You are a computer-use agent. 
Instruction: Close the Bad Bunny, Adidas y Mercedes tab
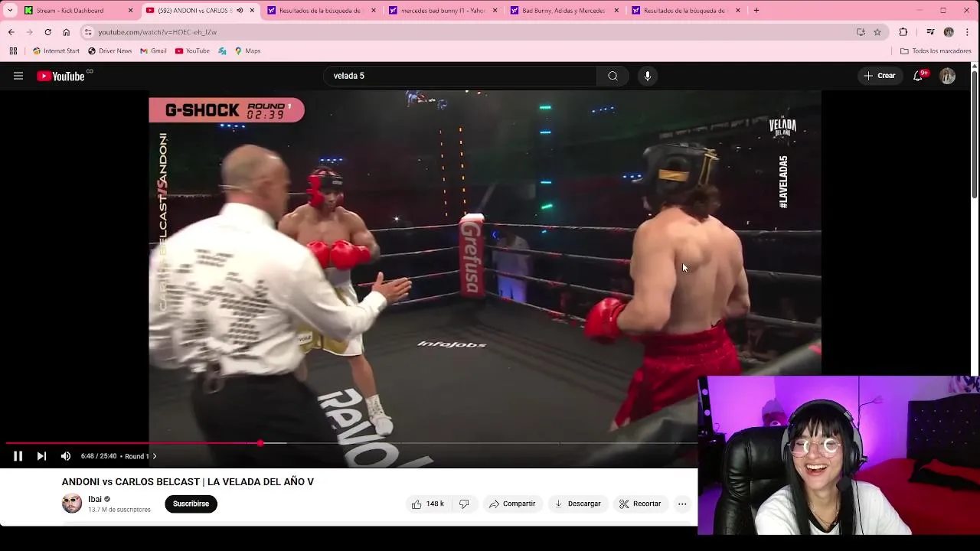(x=616, y=11)
